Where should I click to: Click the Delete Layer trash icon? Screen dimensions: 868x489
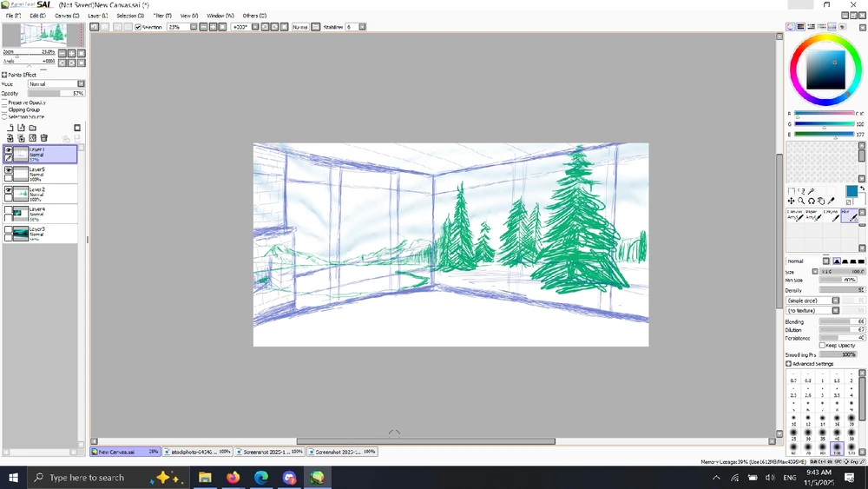(x=43, y=138)
